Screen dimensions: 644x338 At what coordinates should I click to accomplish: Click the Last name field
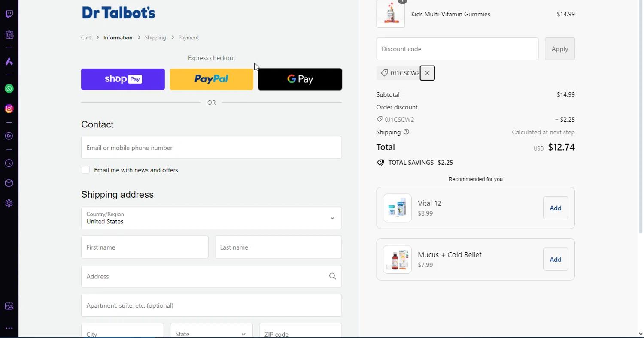(x=278, y=247)
